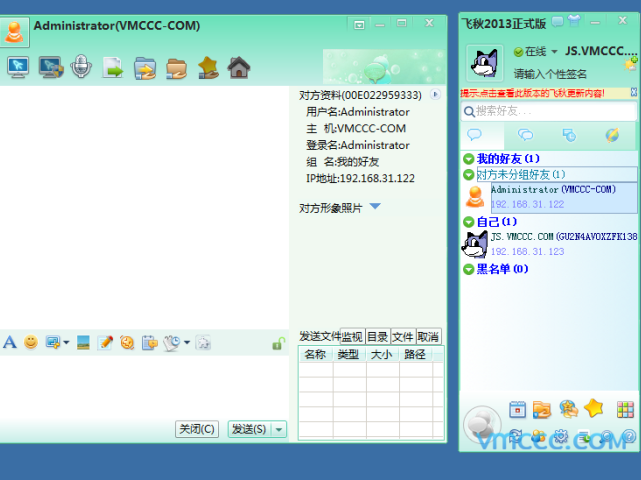Click the 名称 column header

(316, 354)
